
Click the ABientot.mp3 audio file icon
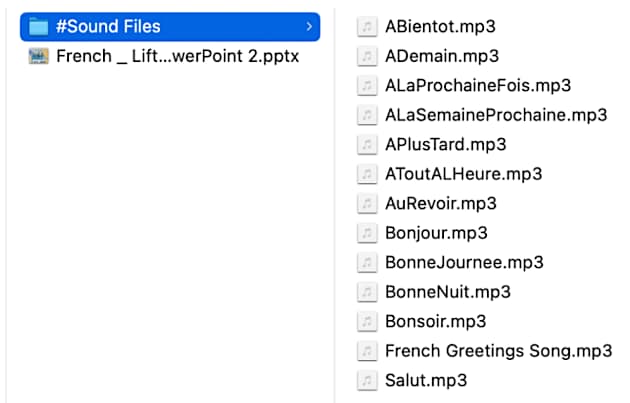tap(368, 27)
